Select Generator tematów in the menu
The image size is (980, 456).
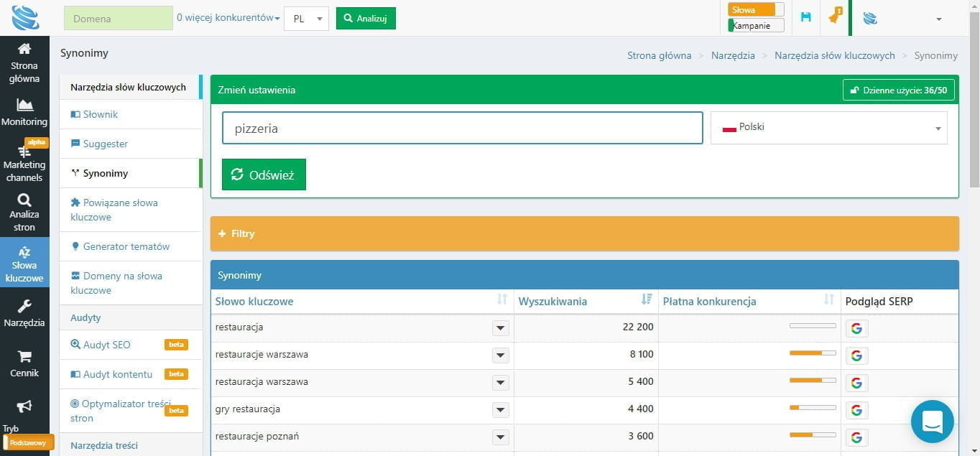[126, 246]
